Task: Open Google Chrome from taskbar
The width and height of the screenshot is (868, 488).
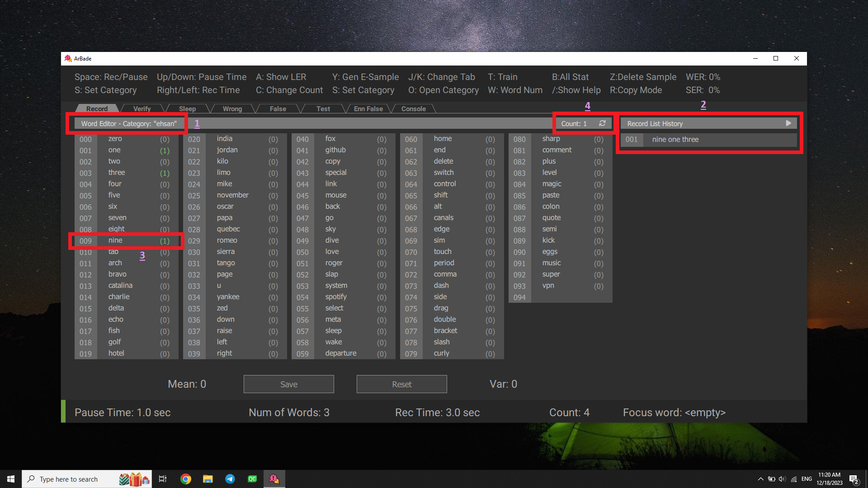Action: click(185, 479)
